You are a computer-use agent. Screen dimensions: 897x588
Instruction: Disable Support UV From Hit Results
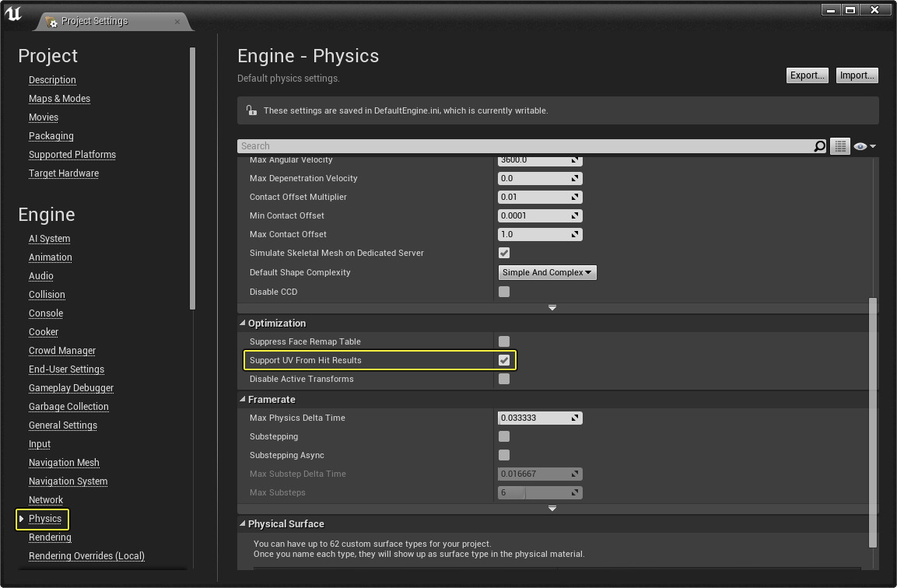[x=504, y=360]
